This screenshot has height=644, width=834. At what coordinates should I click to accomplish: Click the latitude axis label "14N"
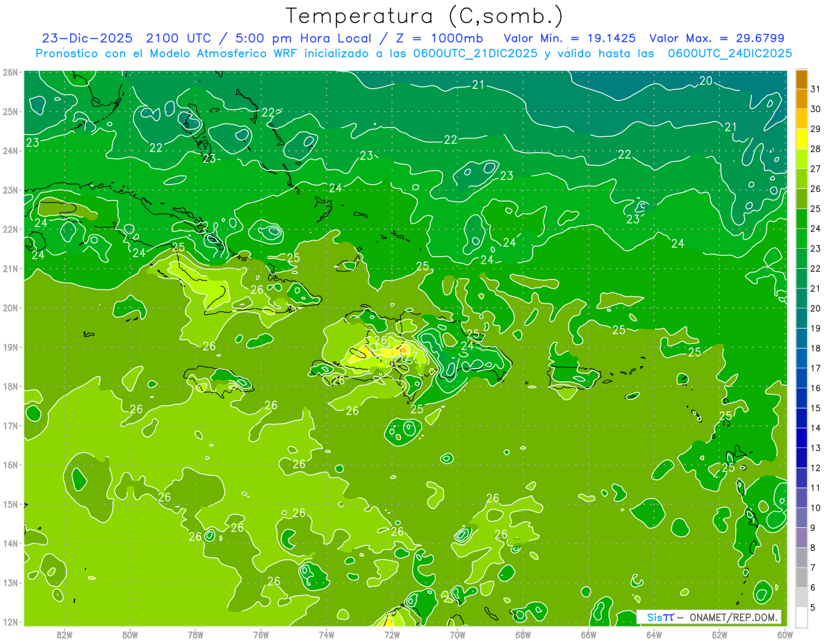pyautogui.click(x=10, y=543)
